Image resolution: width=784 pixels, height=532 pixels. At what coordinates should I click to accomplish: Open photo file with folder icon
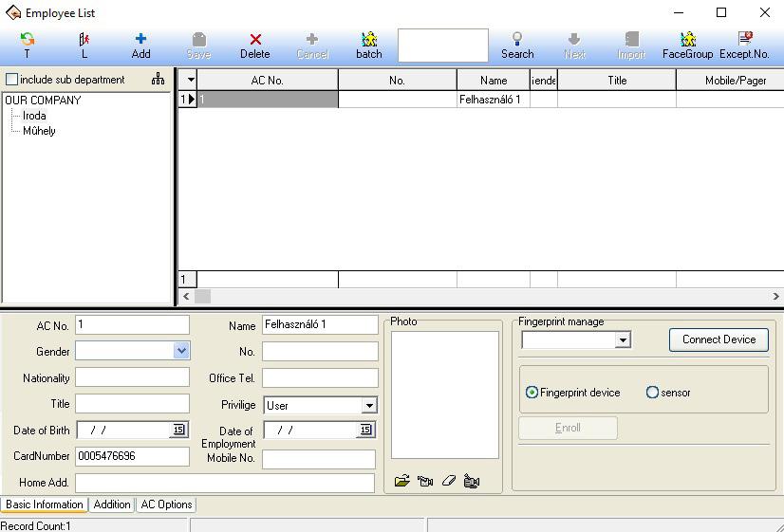point(402,481)
